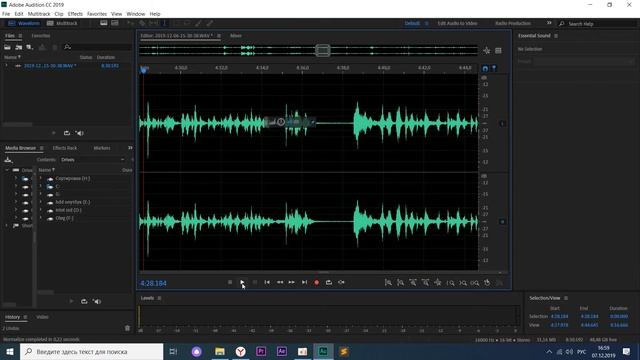The height and width of the screenshot is (360, 640).
Task: Click the red Record button
Action: click(x=316, y=282)
